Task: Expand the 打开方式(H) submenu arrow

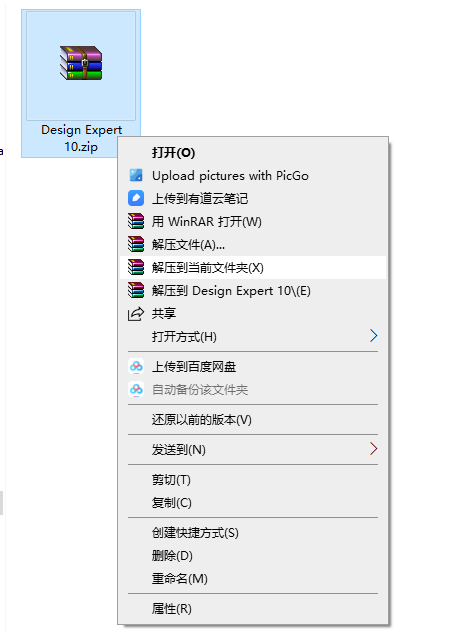Action: [x=374, y=336]
